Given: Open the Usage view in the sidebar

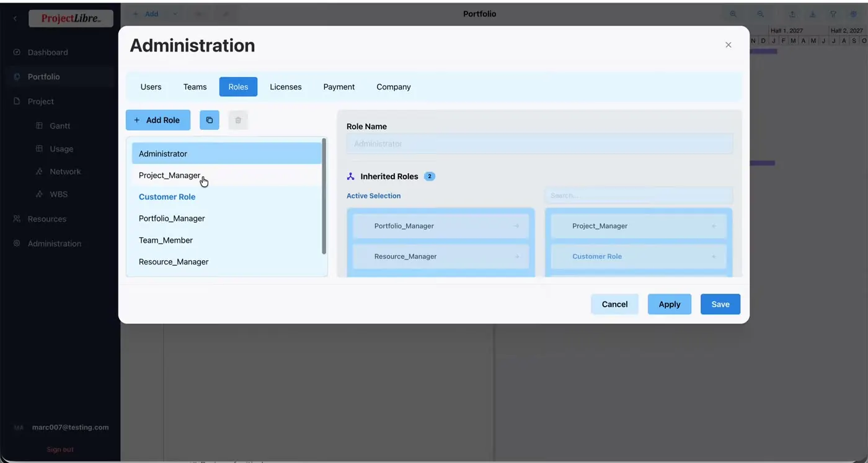Looking at the screenshot, I should [x=61, y=149].
